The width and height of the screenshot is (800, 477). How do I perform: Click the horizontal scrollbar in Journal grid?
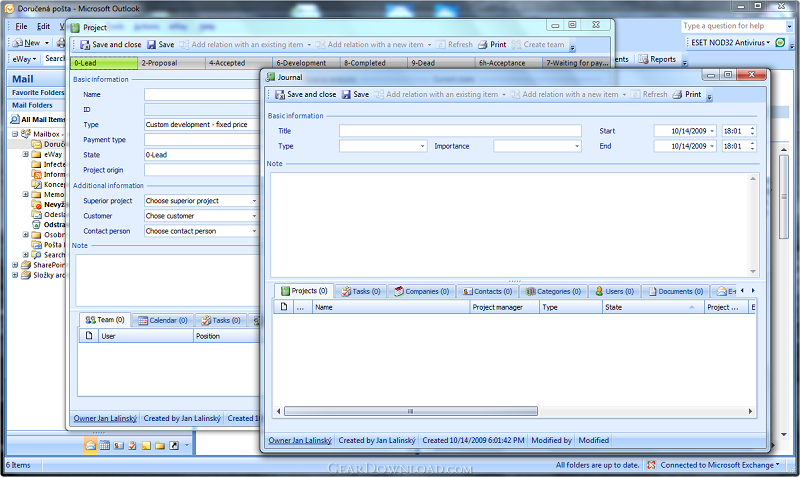(411, 411)
